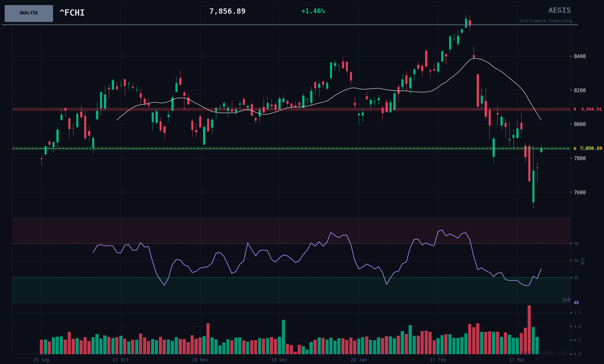Click the 25 Sep date label
Image resolution: width=604 pixels, height=364 pixels.
pos(42,360)
